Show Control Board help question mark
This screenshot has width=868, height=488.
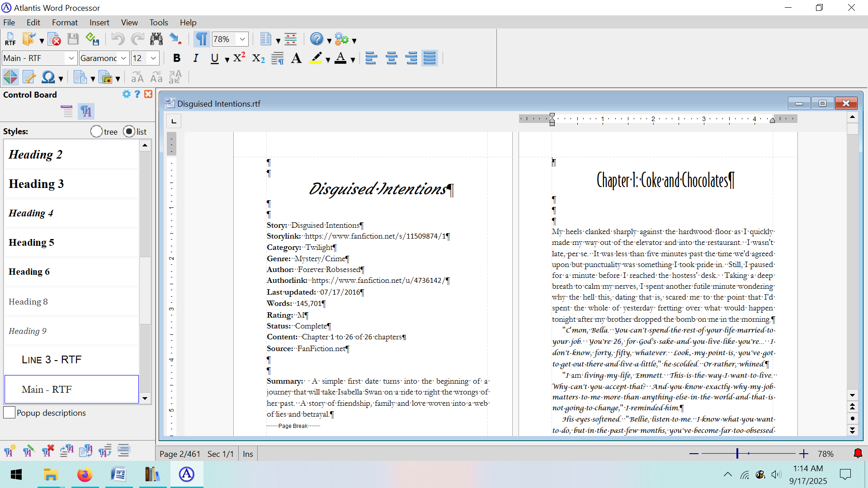tap(137, 94)
